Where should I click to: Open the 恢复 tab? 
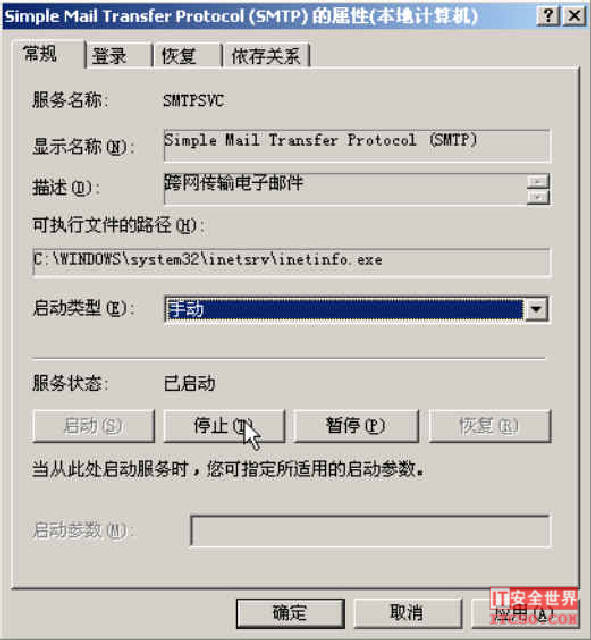click(188, 56)
